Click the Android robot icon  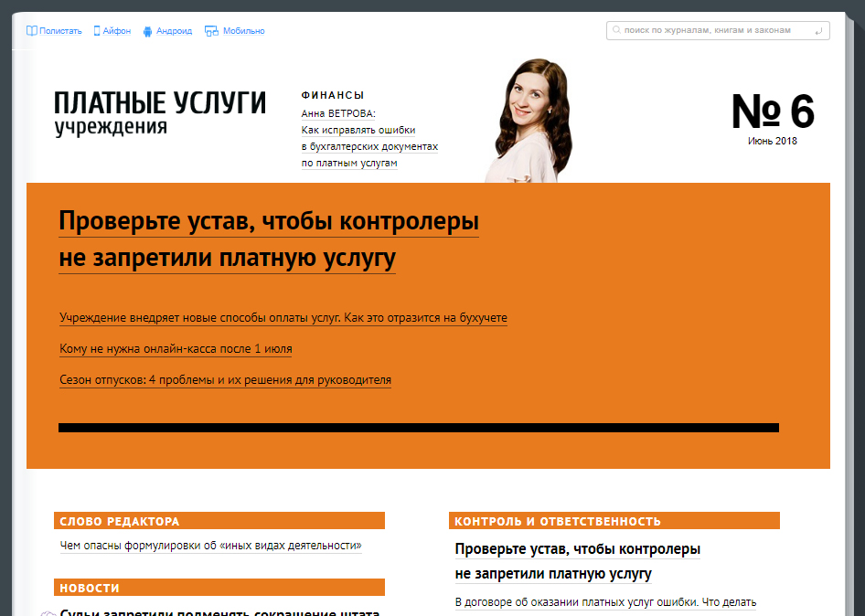147,31
